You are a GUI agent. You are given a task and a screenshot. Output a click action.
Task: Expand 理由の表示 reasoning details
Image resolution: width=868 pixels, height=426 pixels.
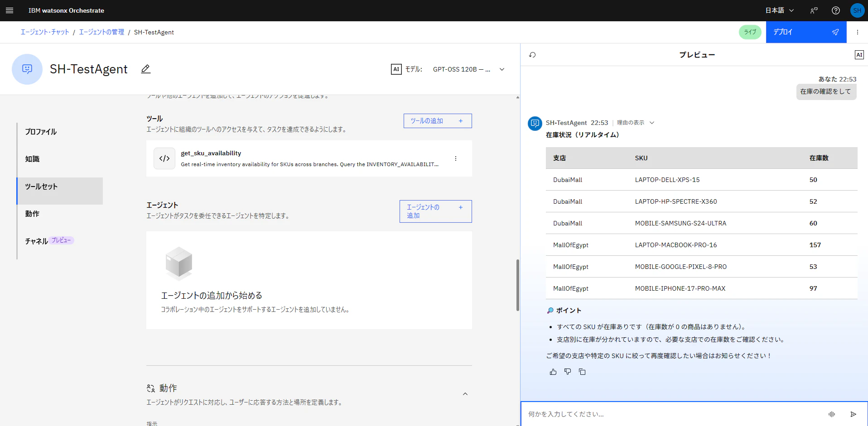[636, 123]
